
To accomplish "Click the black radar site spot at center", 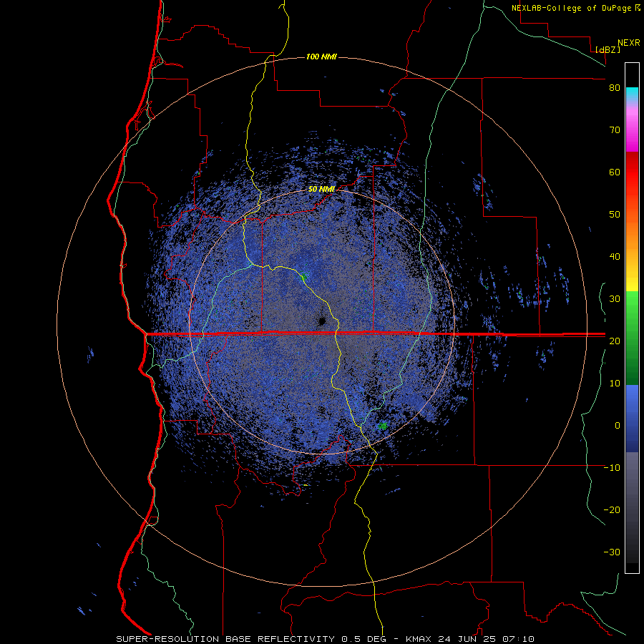I will coord(323,321).
